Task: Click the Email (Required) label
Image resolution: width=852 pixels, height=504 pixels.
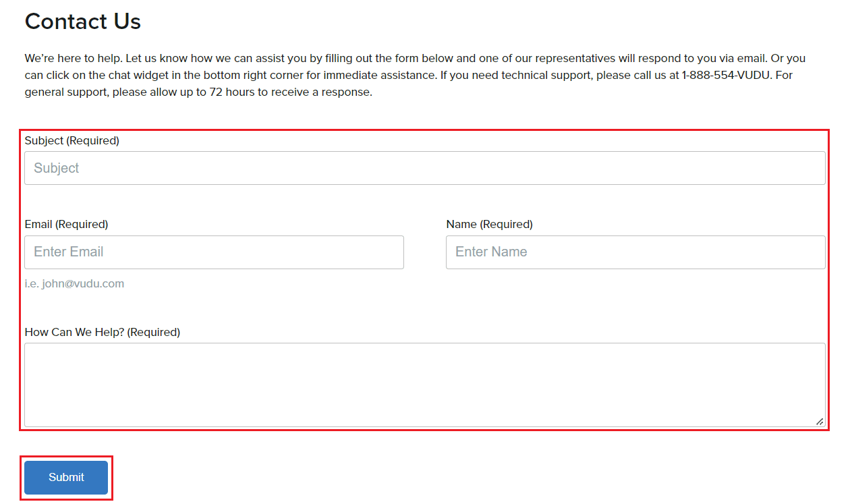Action: (66, 224)
